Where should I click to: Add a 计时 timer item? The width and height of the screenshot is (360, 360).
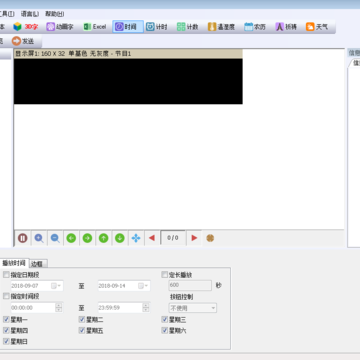click(157, 27)
